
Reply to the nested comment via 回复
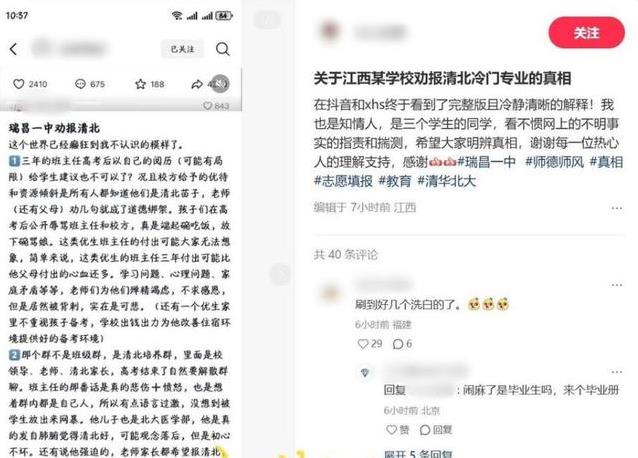click(x=436, y=430)
